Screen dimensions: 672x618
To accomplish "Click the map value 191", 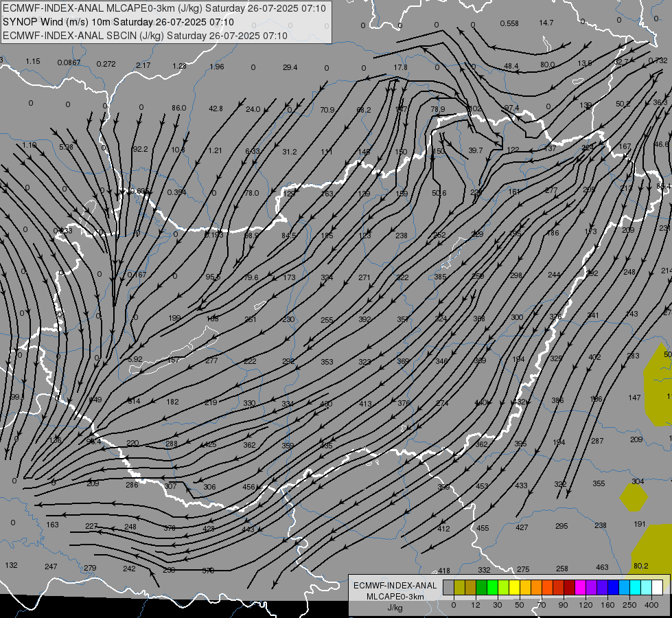I will (x=640, y=524).
